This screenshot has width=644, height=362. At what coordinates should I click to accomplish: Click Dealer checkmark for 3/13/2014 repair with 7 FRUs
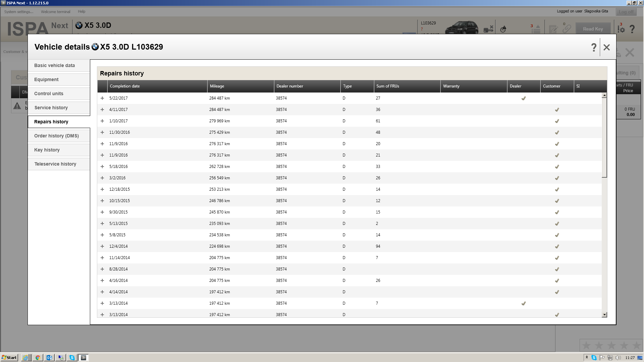[x=523, y=303]
